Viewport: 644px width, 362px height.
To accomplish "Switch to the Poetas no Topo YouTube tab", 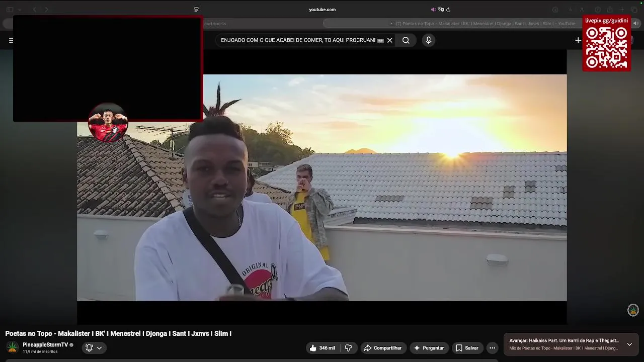I will (x=482, y=24).
